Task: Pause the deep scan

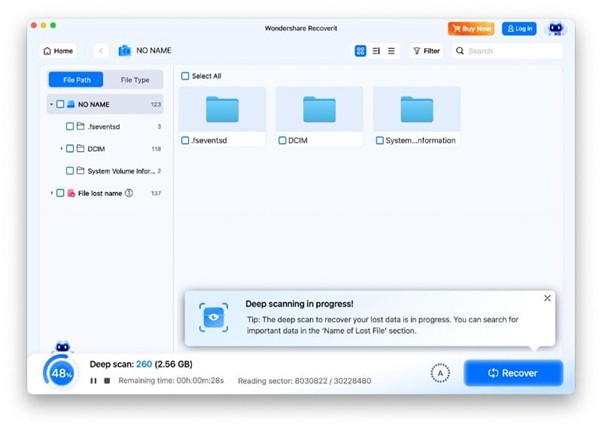Action: tap(93, 381)
